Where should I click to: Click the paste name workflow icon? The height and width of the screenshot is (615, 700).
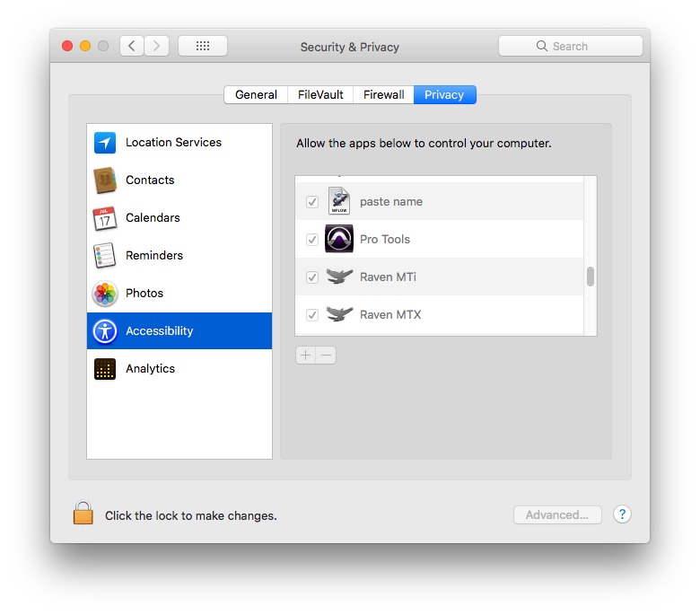pos(339,201)
